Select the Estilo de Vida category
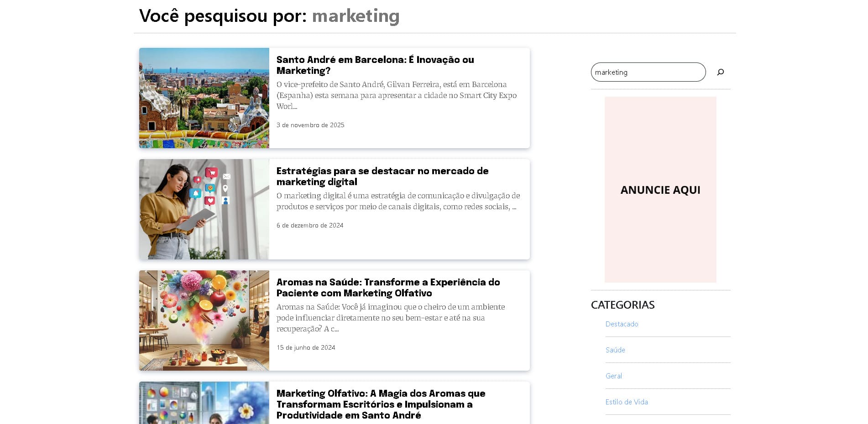 pos(627,402)
